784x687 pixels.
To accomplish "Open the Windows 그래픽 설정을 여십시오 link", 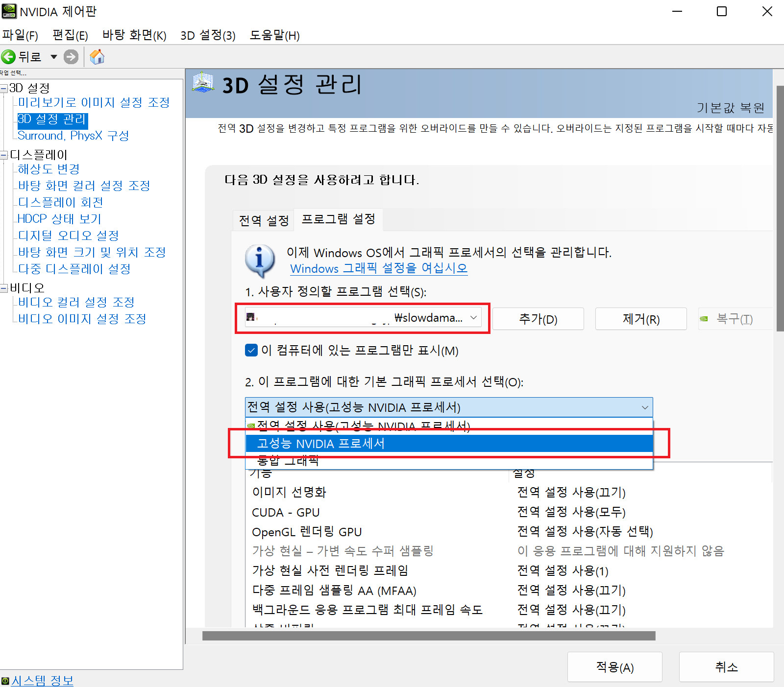I will coord(379,268).
